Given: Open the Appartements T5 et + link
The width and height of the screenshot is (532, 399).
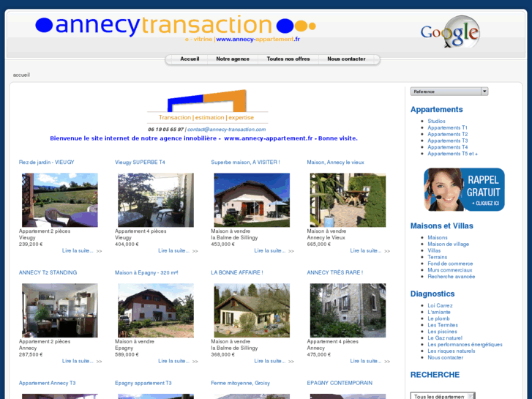Looking at the screenshot, I should coord(453,154).
